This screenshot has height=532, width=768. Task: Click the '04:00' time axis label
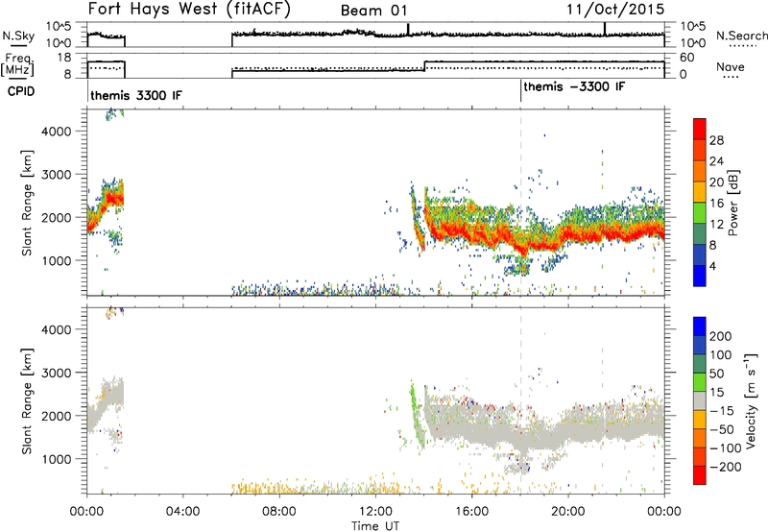183,512
